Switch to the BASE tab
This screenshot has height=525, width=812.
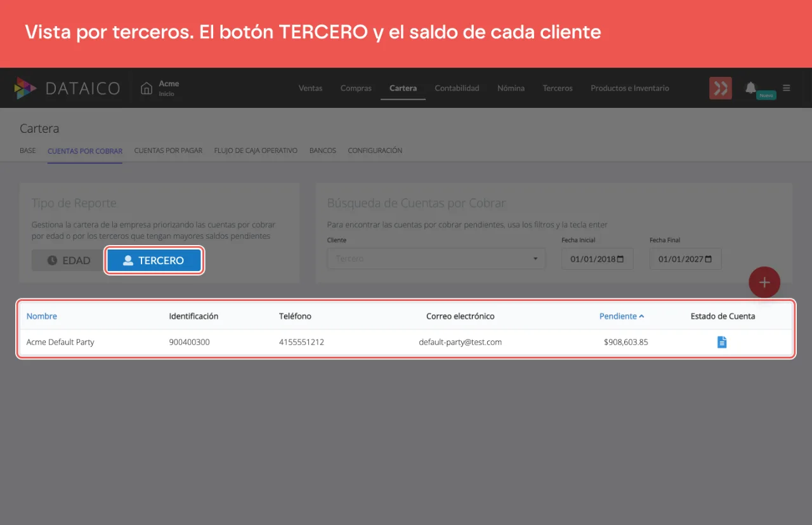28,150
